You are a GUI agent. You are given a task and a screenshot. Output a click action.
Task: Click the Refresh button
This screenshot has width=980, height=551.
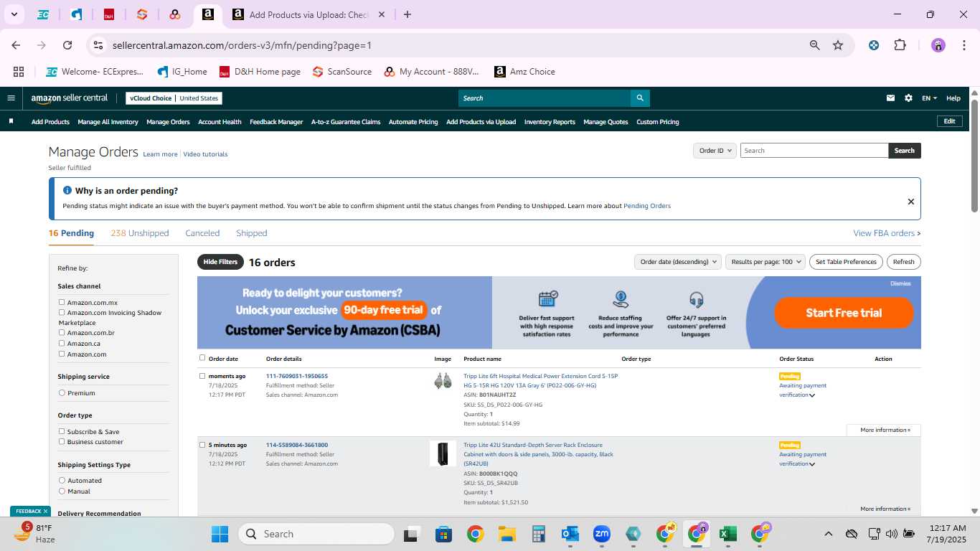[x=904, y=262]
